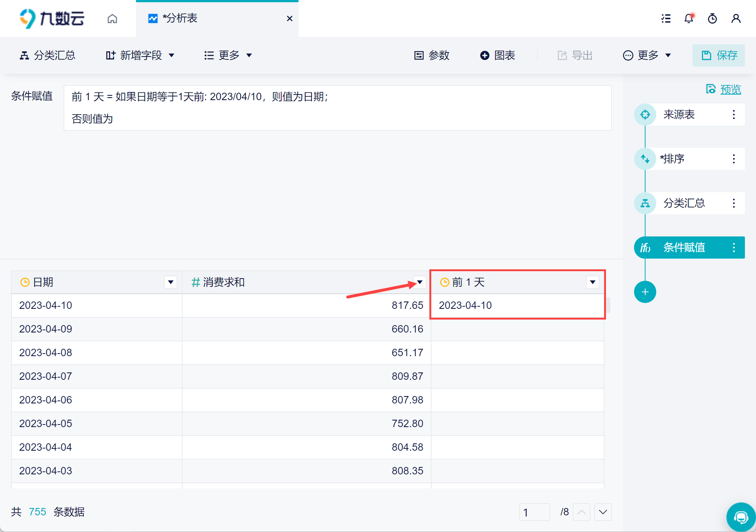Click the task list icon in header
756x532 pixels.
666,18
